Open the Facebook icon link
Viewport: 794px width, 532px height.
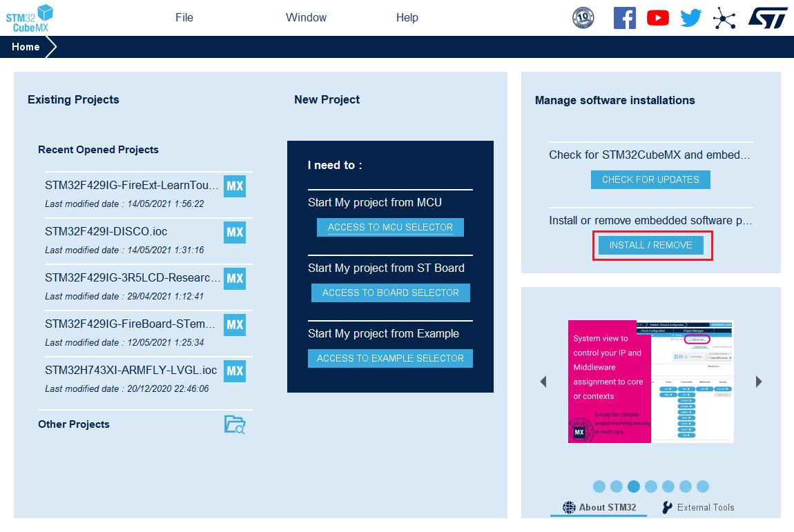click(x=624, y=18)
